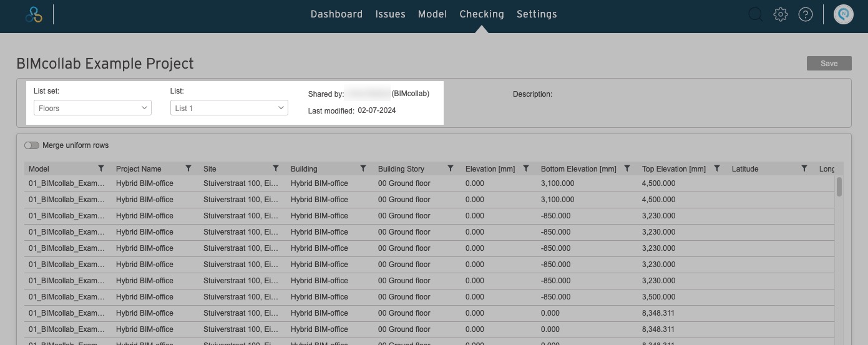
Task: Filter the Building column
Action: [x=363, y=168]
